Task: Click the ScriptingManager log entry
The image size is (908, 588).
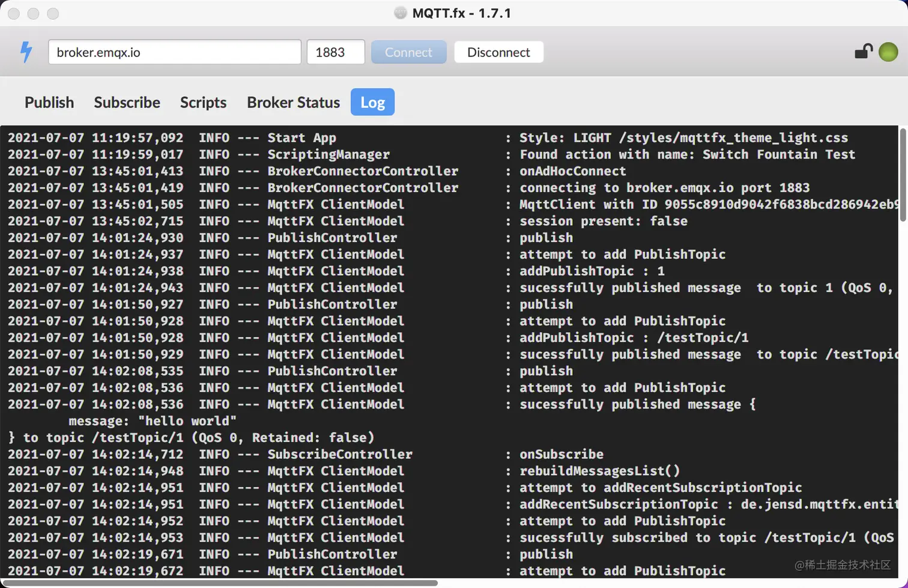Action: pyautogui.click(x=328, y=155)
